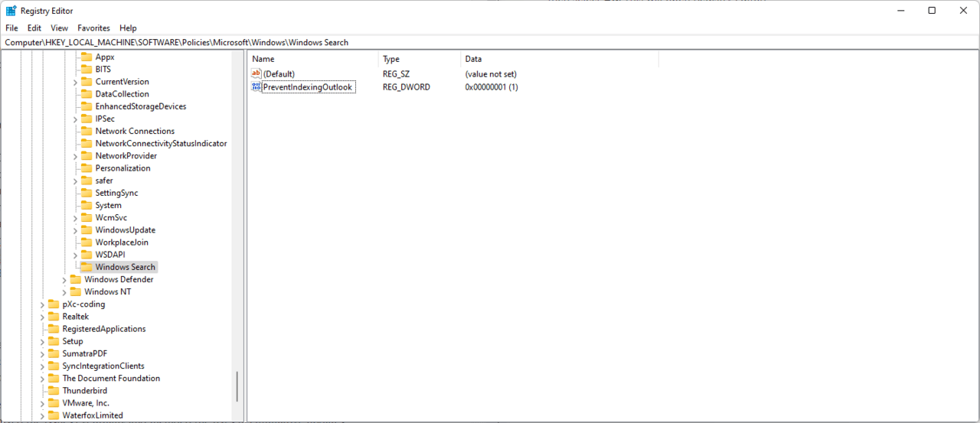Open the Help menu
980x423 pixels.
128,28
